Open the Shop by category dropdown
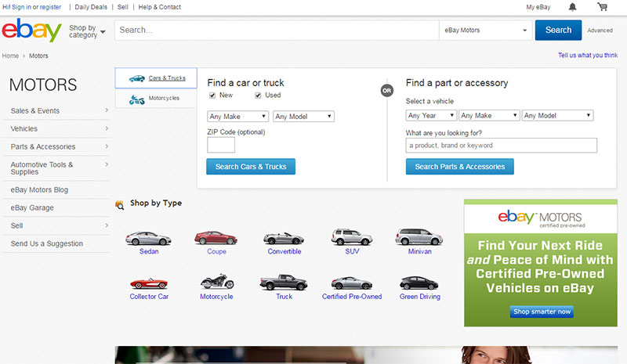Image resolution: width=627 pixels, height=364 pixels. pyautogui.click(x=87, y=31)
